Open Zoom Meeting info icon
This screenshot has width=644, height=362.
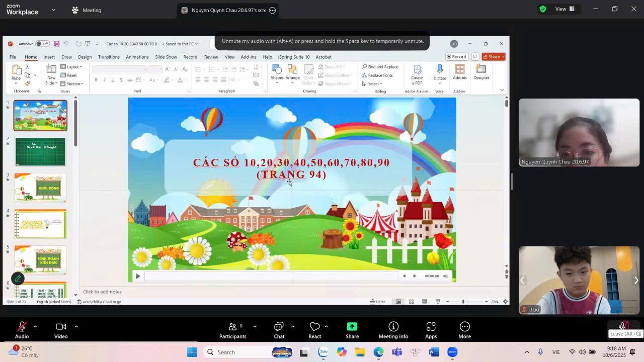[x=393, y=327]
